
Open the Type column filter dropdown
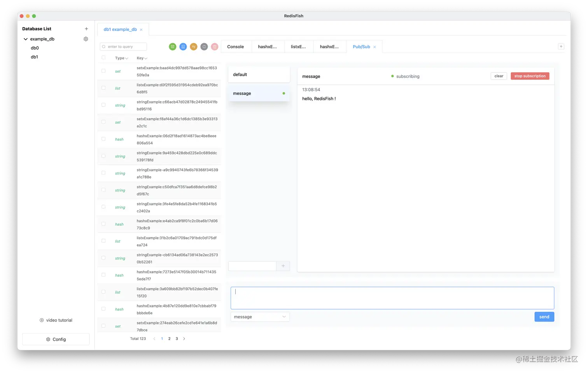[127, 58]
